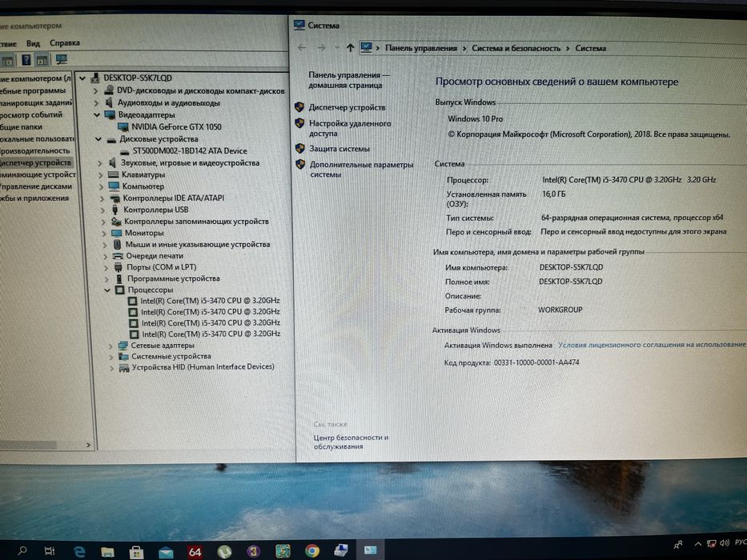The width and height of the screenshot is (747, 560).
Task: Go back in the Система window
Action: [x=302, y=48]
